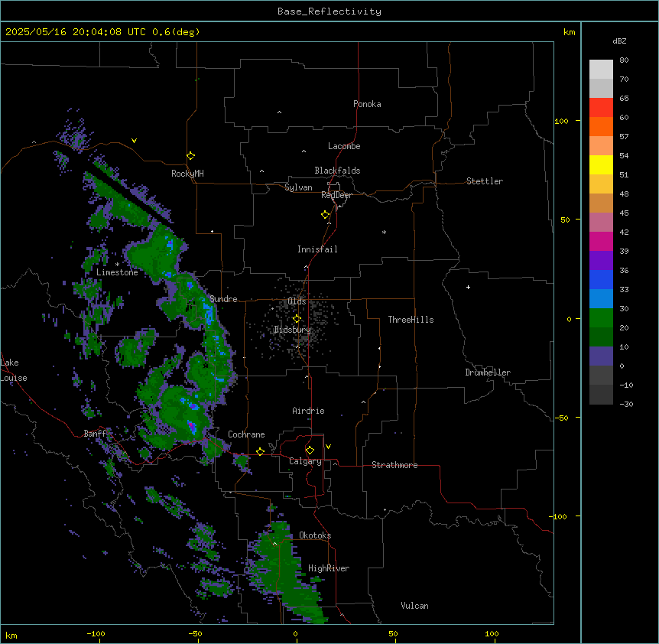The height and width of the screenshot is (644, 659).
Task: Click the Airdrie town label
Action: coord(308,411)
